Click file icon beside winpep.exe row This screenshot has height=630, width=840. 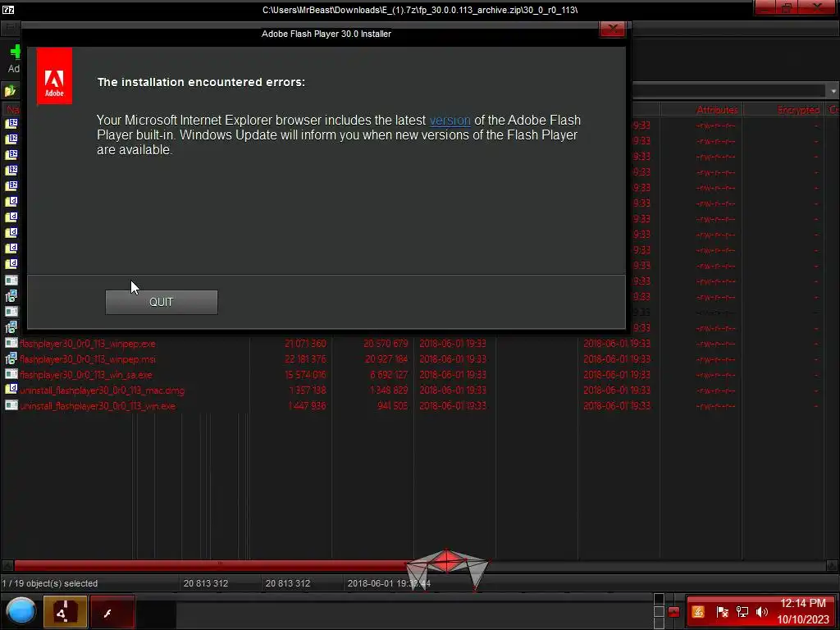11,343
